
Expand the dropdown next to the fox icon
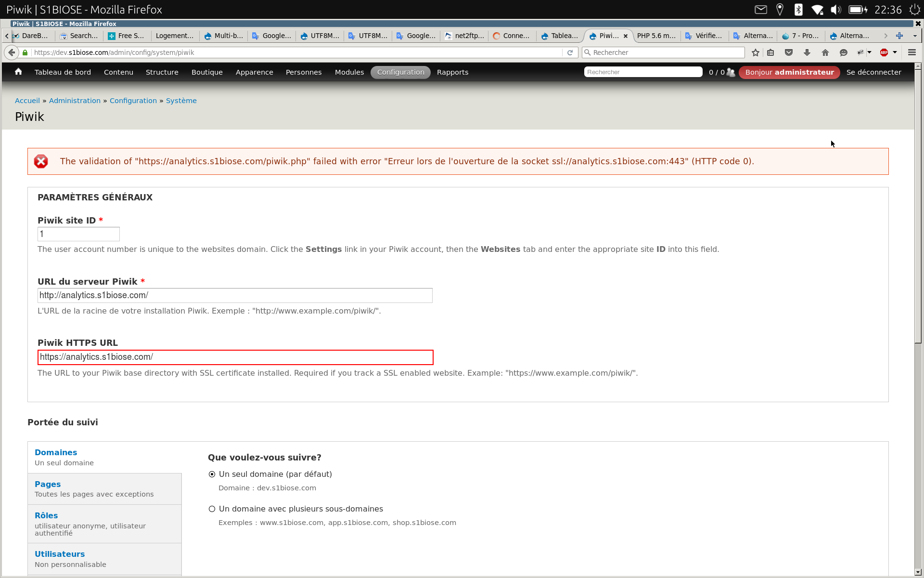(869, 53)
